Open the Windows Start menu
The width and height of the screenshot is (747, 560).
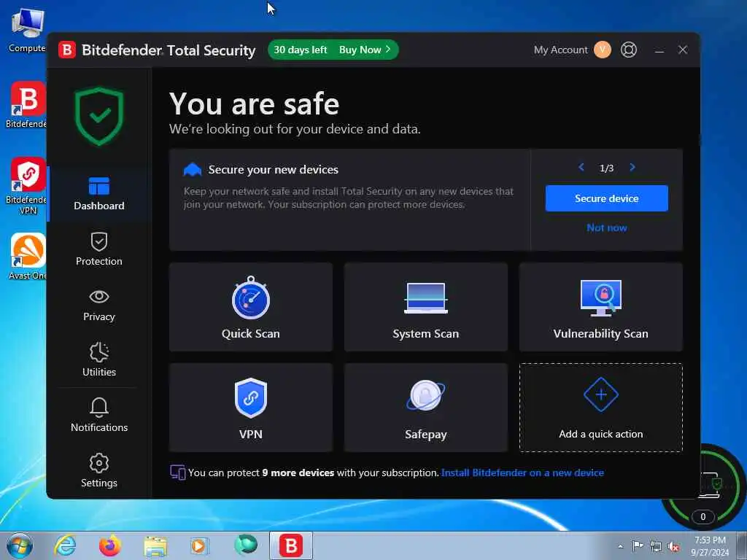click(x=20, y=545)
